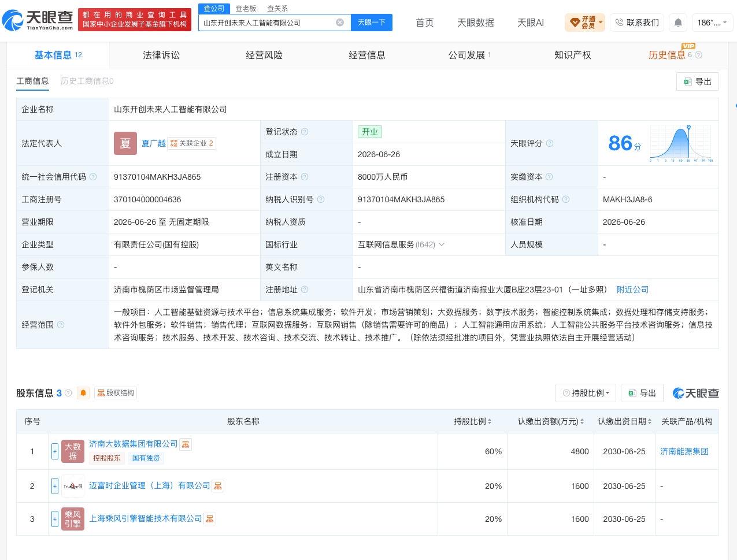Click the TianYanCha logo at top left
The width and height of the screenshot is (737, 560).
click(38, 20)
